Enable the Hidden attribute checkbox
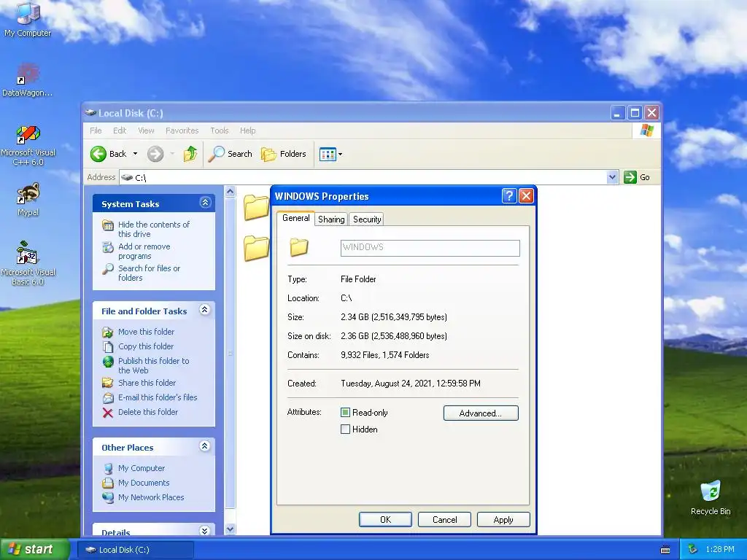Image resolution: width=747 pixels, height=560 pixels. 345,429
